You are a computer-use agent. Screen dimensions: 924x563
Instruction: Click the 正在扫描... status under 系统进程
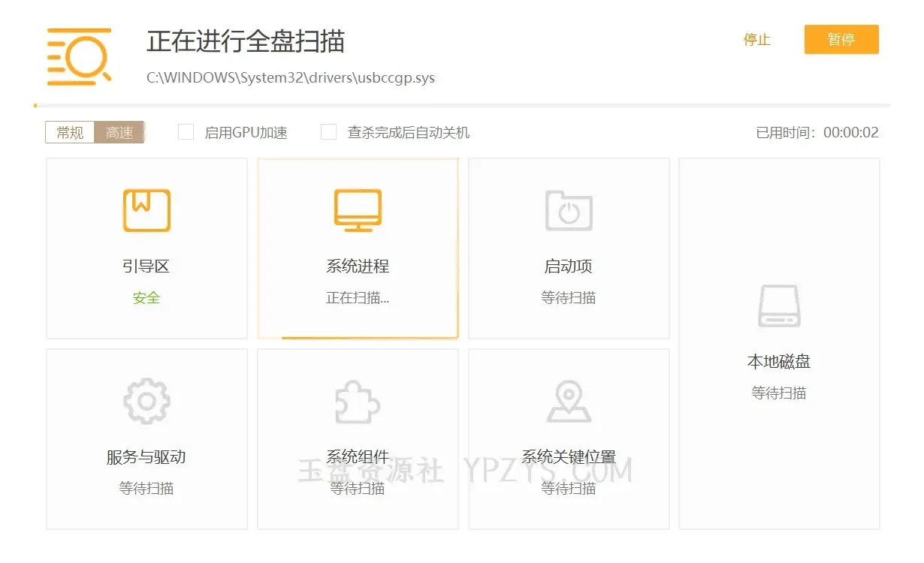point(358,298)
